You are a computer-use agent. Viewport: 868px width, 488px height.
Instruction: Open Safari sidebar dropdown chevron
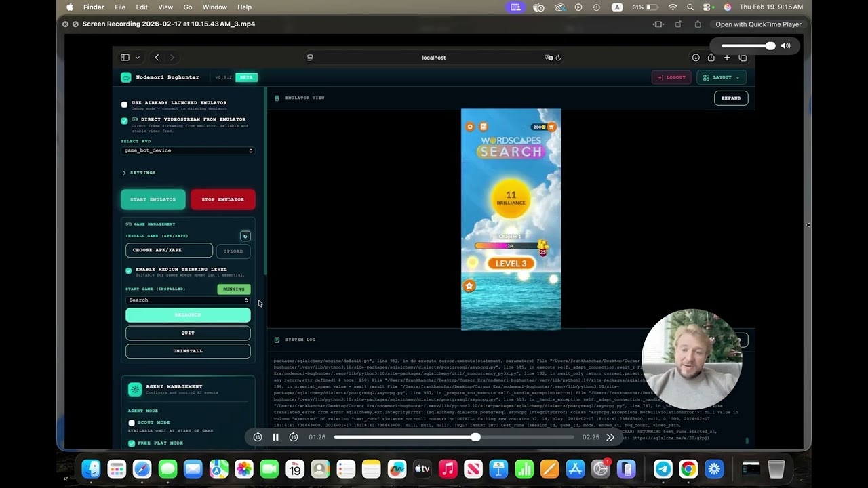click(137, 58)
